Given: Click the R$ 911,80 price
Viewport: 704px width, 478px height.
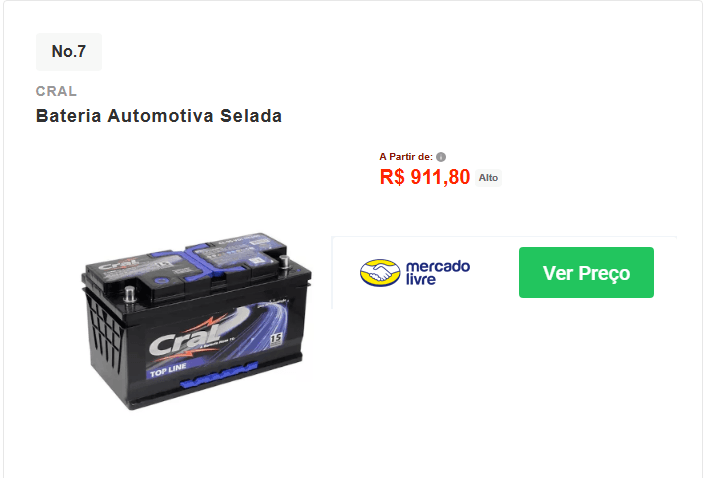Looking at the screenshot, I should click(x=425, y=177).
